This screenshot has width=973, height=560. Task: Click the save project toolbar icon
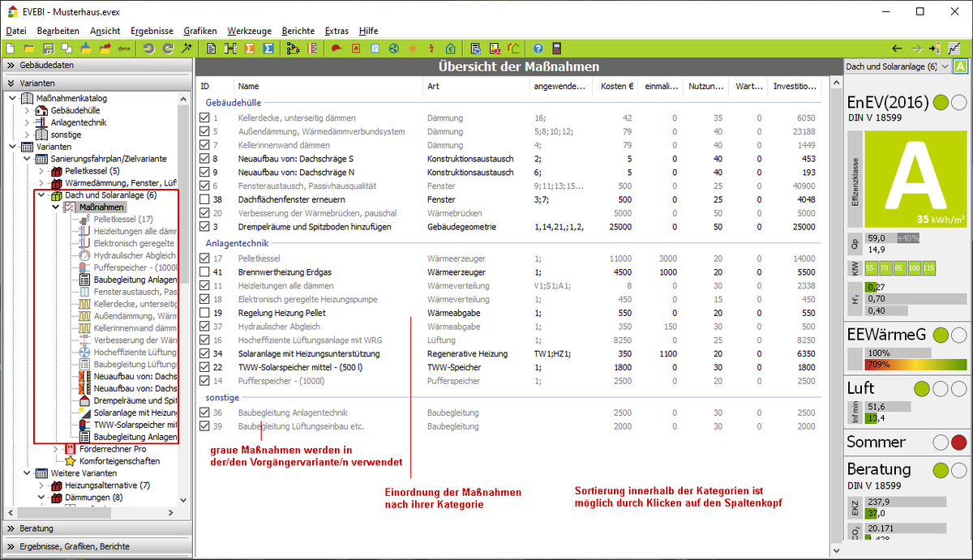(48, 49)
